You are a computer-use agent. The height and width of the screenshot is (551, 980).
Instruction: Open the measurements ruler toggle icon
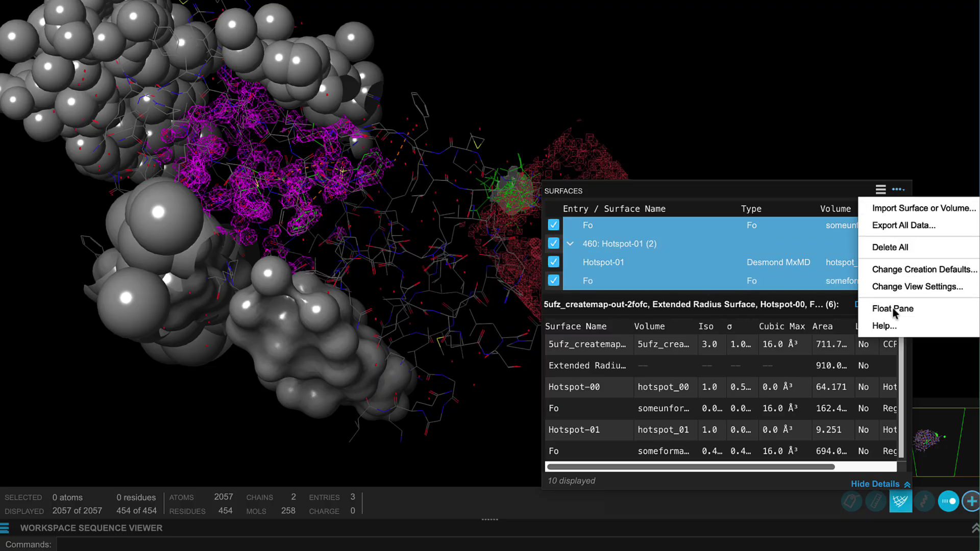(x=876, y=502)
